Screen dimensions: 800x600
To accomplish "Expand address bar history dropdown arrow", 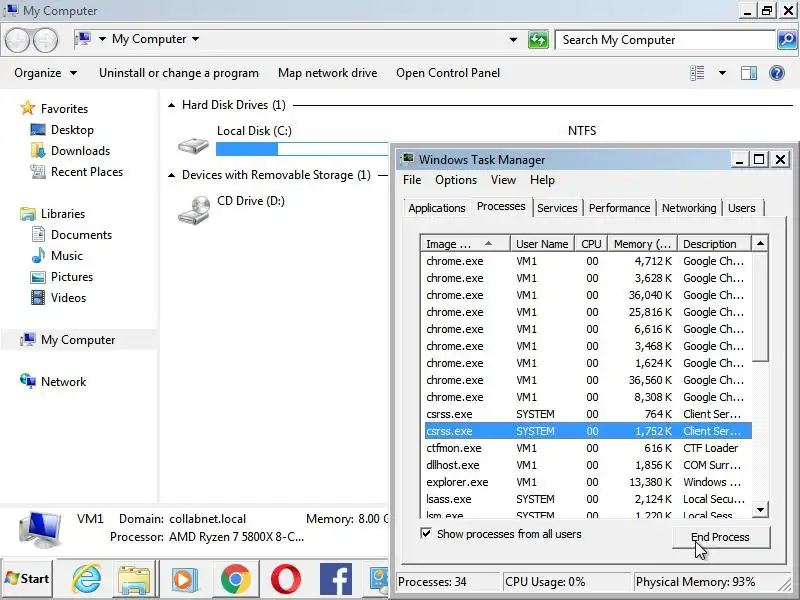I will (513, 40).
